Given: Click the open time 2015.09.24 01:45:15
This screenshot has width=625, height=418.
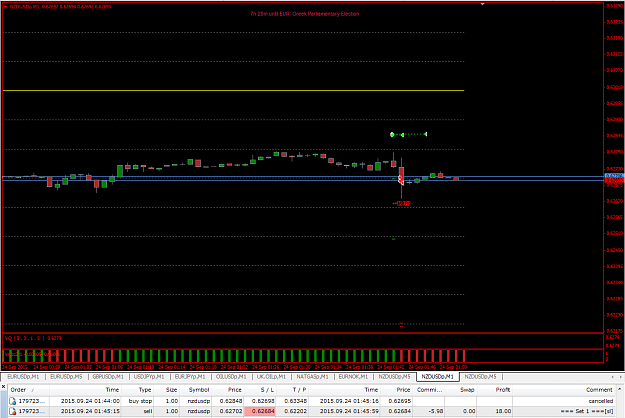Looking at the screenshot, I should [90, 411].
